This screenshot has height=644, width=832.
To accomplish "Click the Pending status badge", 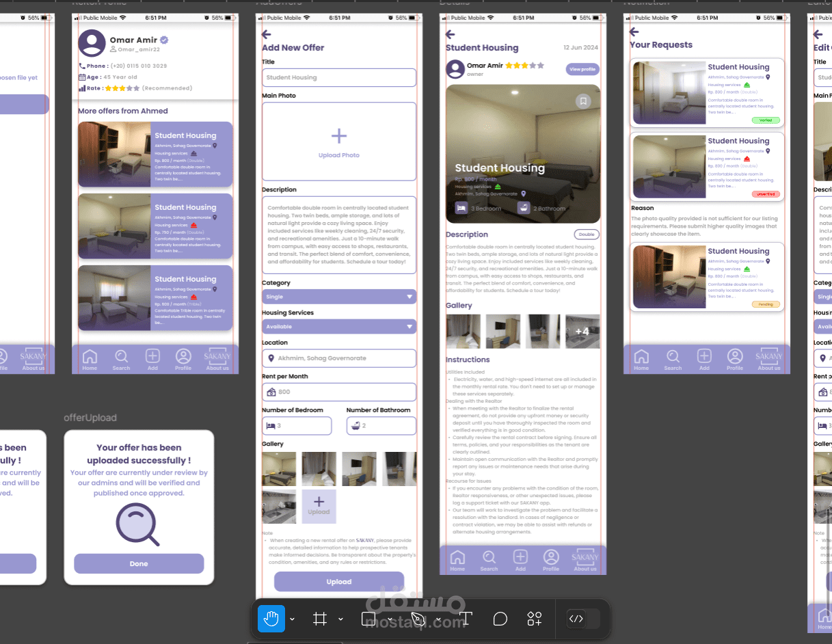I will (766, 304).
